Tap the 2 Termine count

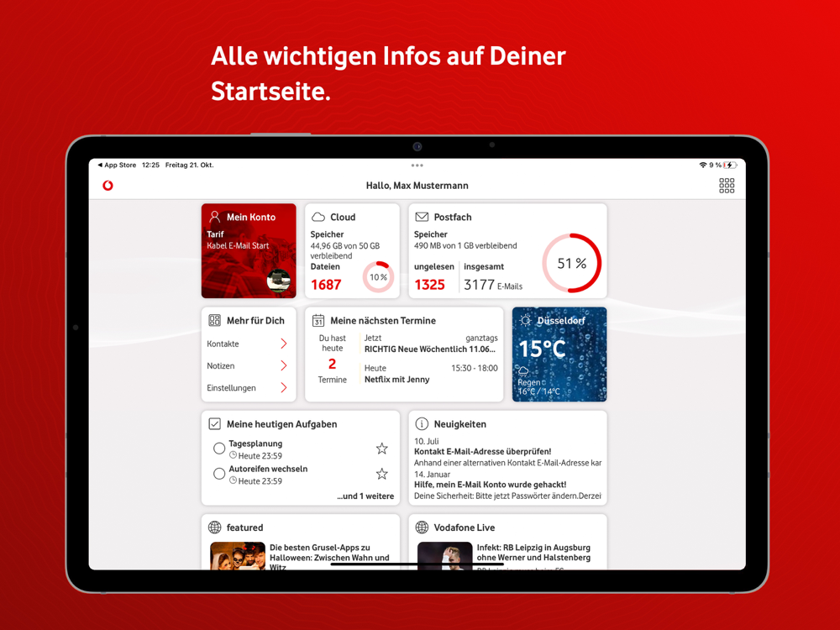pos(332,364)
